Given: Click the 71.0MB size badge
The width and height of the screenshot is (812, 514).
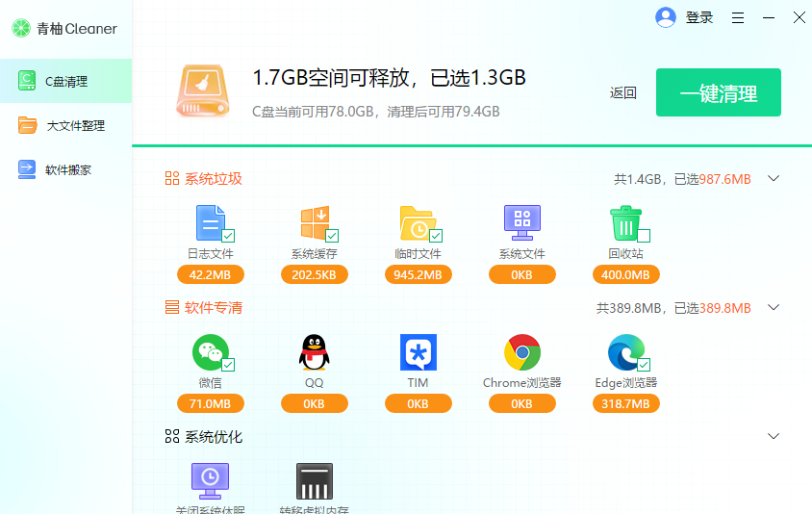Looking at the screenshot, I should click(x=211, y=403).
